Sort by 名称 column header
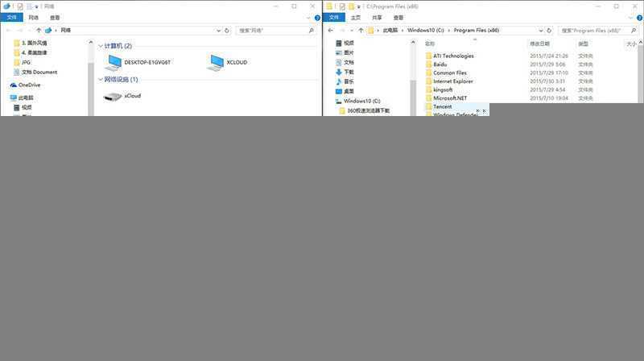Viewport: 644px width, 361px height. (430, 44)
